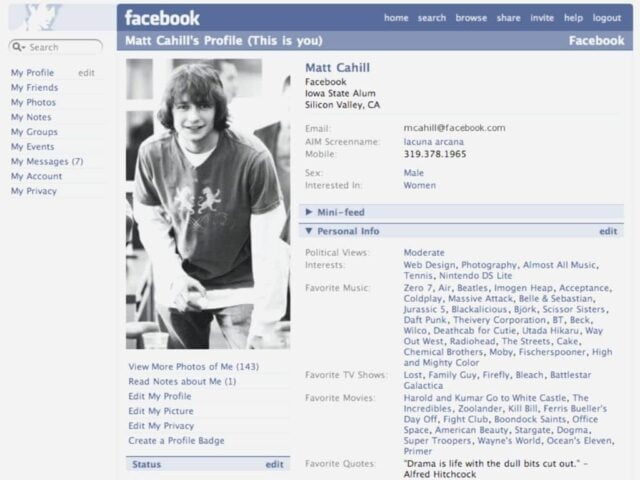Click the facebook logo in header
Screen dimensions: 640x480
tap(162, 18)
